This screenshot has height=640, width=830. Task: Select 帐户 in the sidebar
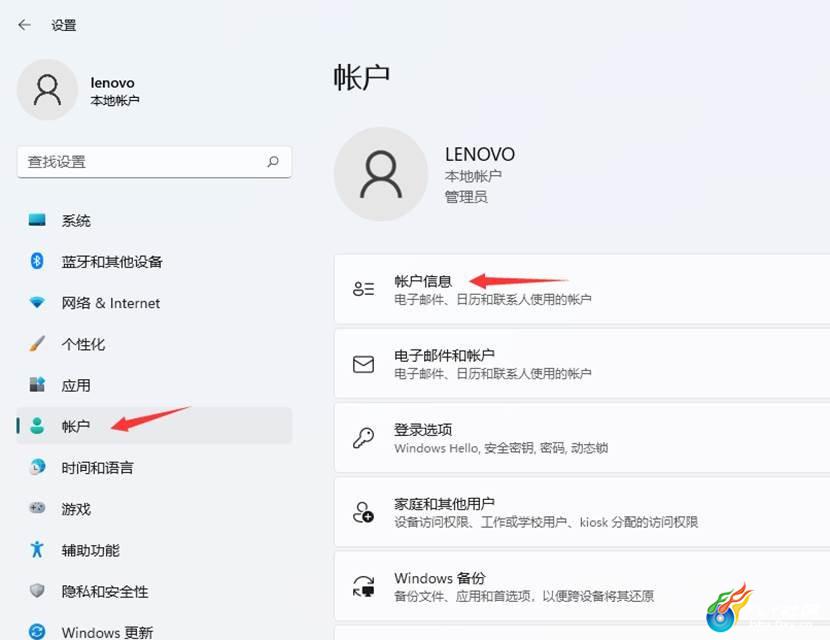(155, 426)
